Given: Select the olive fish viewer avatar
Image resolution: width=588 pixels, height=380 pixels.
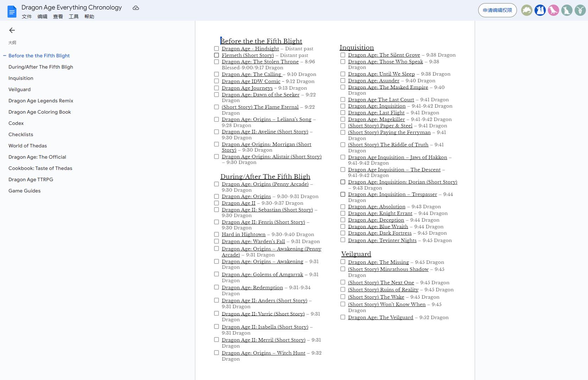Looking at the screenshot, I should [527, 10].
